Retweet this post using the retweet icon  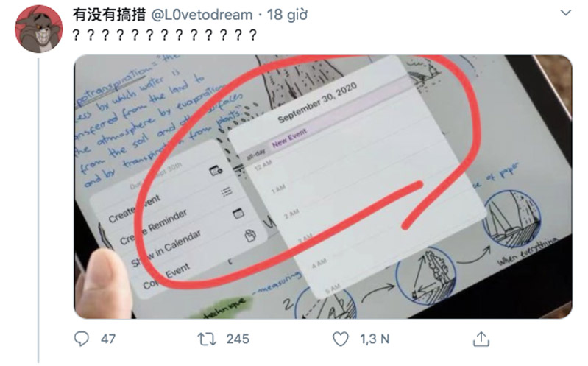point(207,339)
